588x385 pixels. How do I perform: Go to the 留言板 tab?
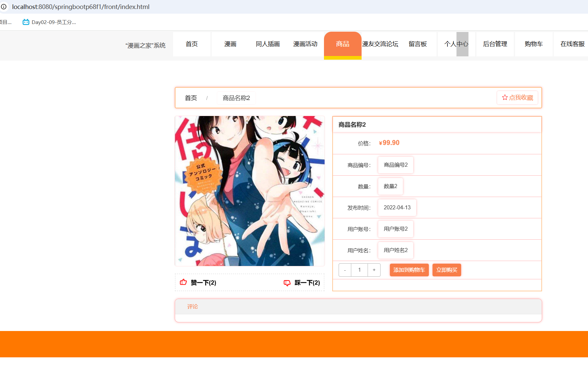click(418, 44)
